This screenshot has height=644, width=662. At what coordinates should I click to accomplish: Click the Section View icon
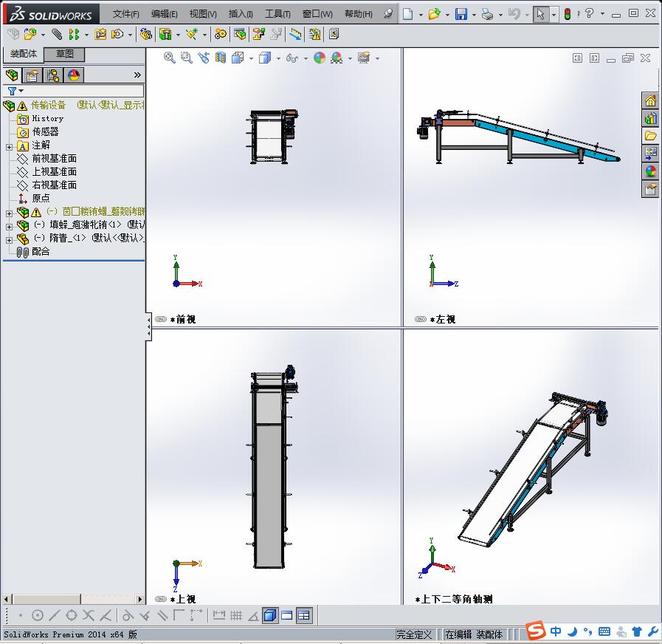pos(221,58)
